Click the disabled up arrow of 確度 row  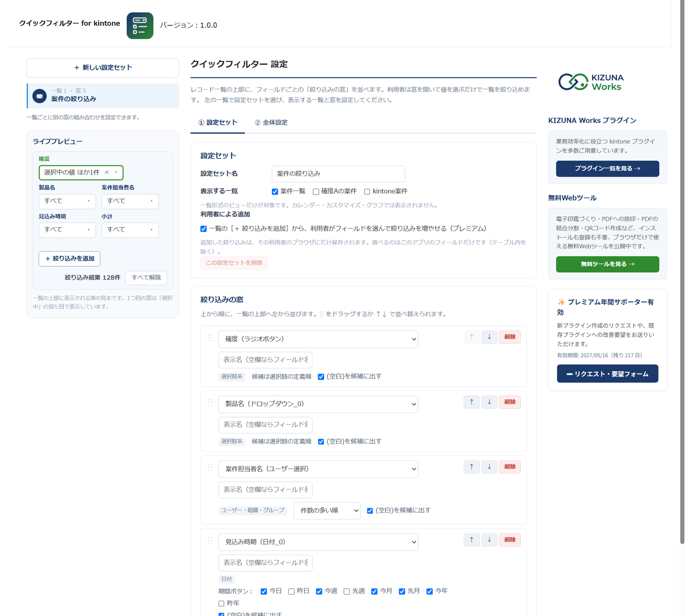(x=472, y=337)
